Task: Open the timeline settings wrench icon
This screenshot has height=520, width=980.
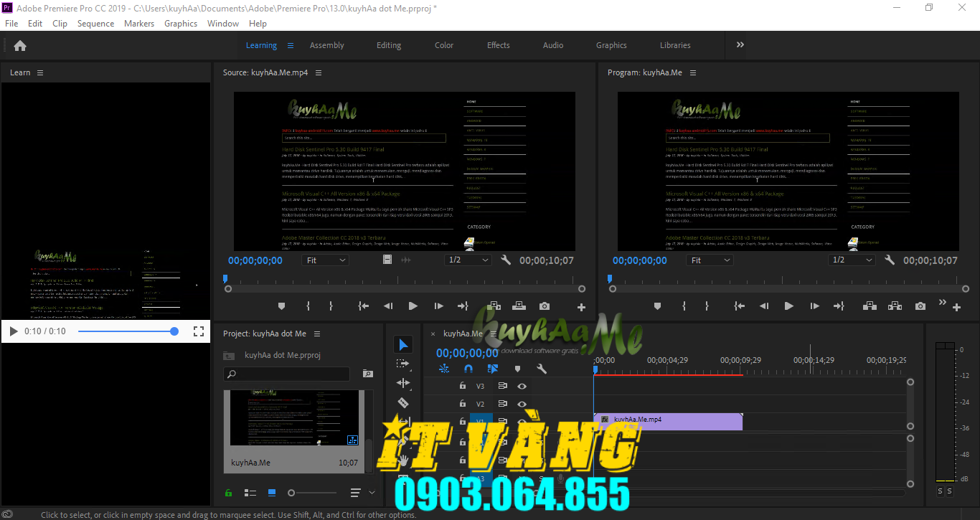Action: [542, 369]
